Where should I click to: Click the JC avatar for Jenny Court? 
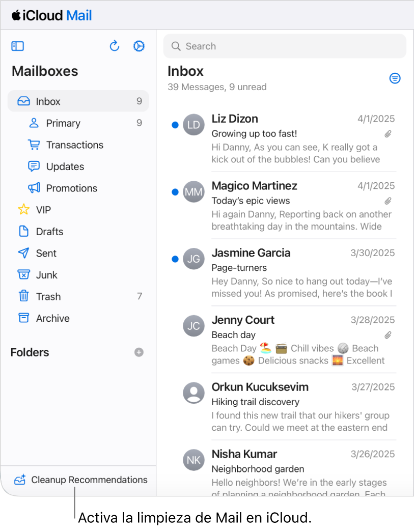(x=194, y=326)
